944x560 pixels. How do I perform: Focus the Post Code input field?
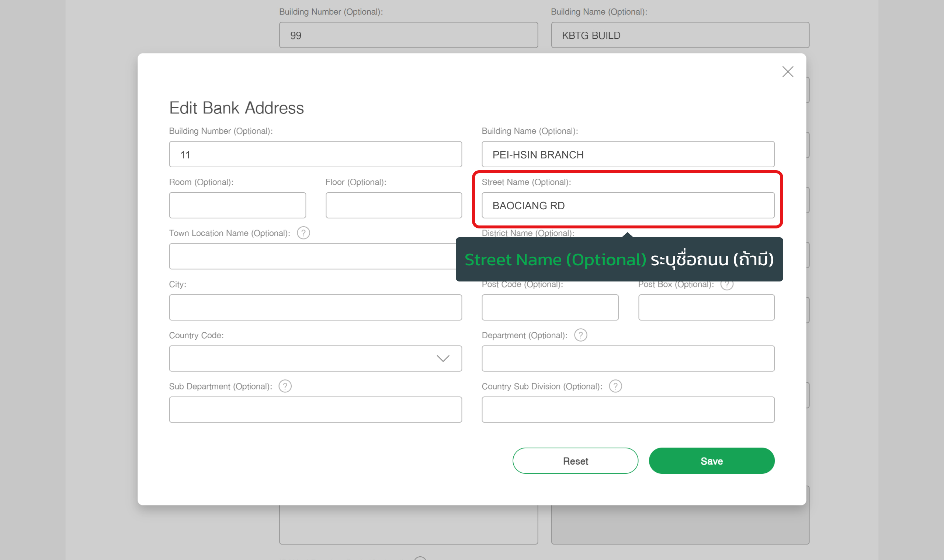click(x=550, y=308)
